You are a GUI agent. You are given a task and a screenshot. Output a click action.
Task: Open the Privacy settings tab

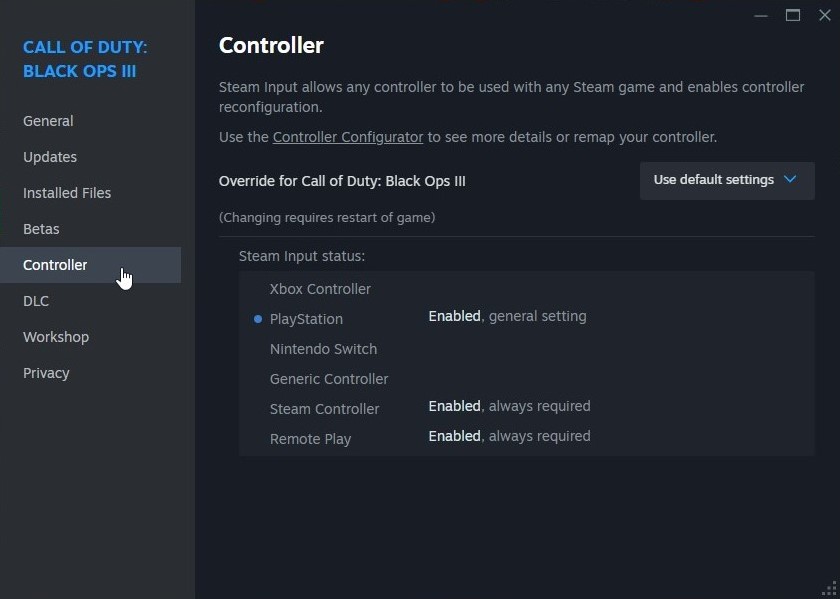coord(46,373)
